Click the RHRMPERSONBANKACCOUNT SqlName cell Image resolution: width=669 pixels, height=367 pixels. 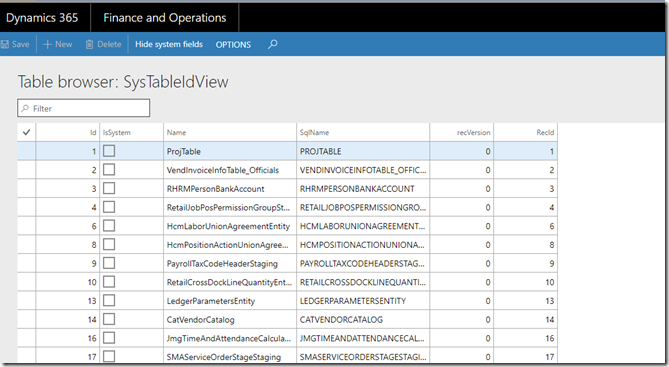coord(363,189)
